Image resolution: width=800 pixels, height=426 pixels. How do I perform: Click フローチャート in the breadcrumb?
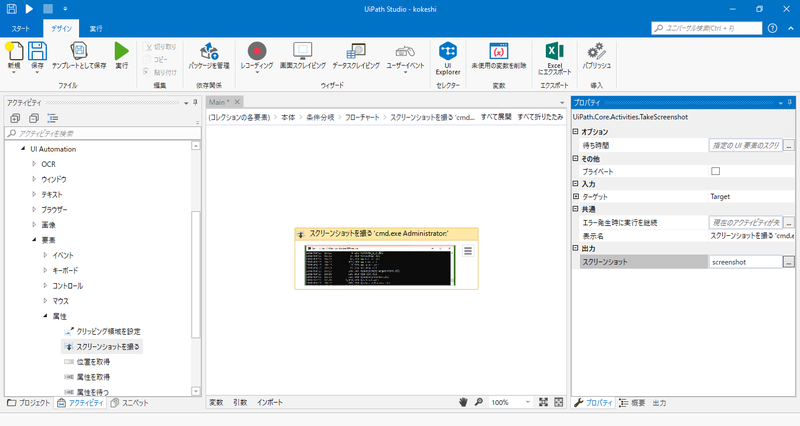point(362,117)
